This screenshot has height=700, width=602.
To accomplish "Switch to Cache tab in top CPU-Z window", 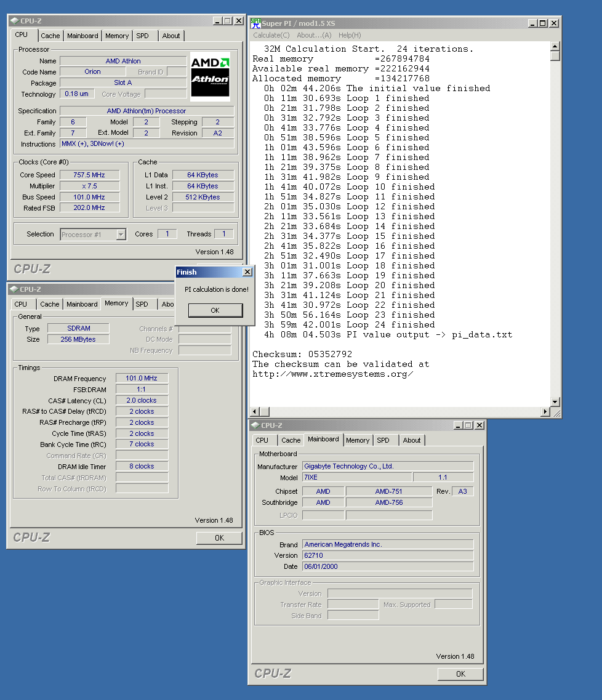I will click(x=50, y=36).
